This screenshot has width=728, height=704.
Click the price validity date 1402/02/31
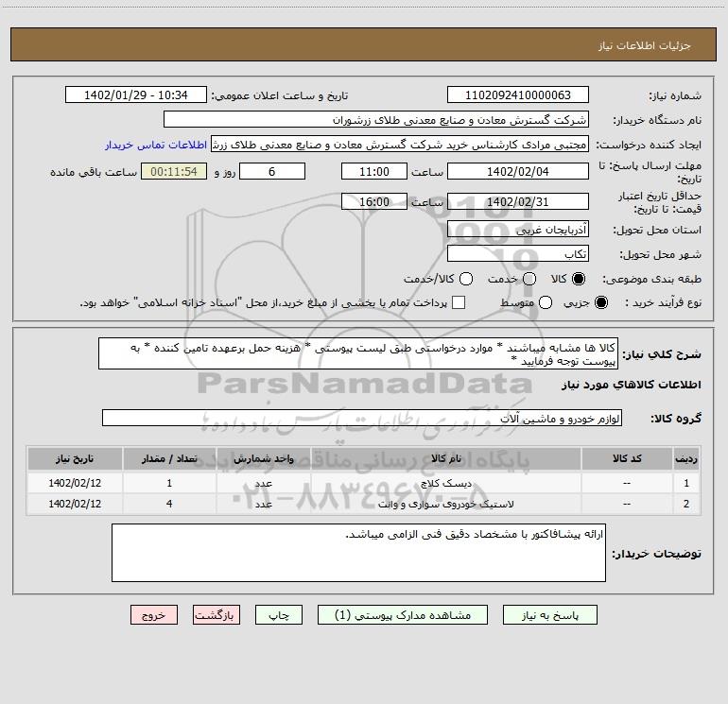coord(518,201)
